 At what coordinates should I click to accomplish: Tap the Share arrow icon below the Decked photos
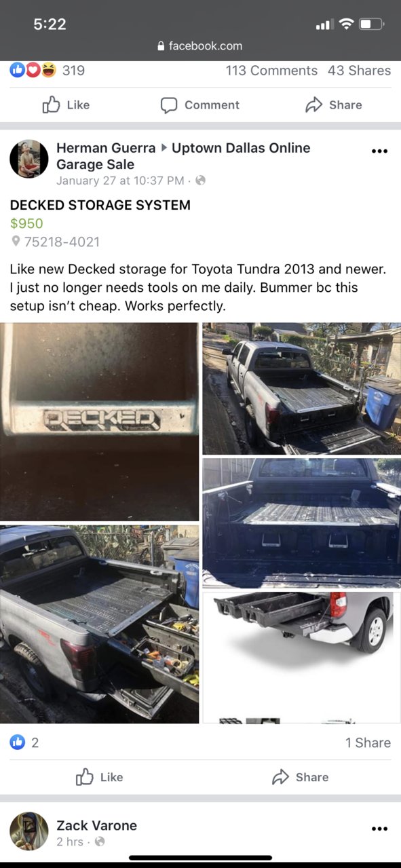tap(280, 778)
